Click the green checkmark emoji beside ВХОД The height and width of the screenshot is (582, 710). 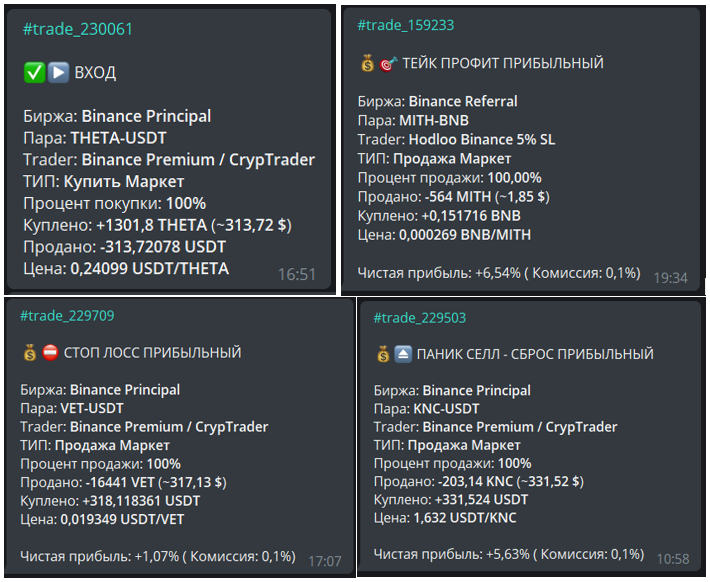point(33,72)
